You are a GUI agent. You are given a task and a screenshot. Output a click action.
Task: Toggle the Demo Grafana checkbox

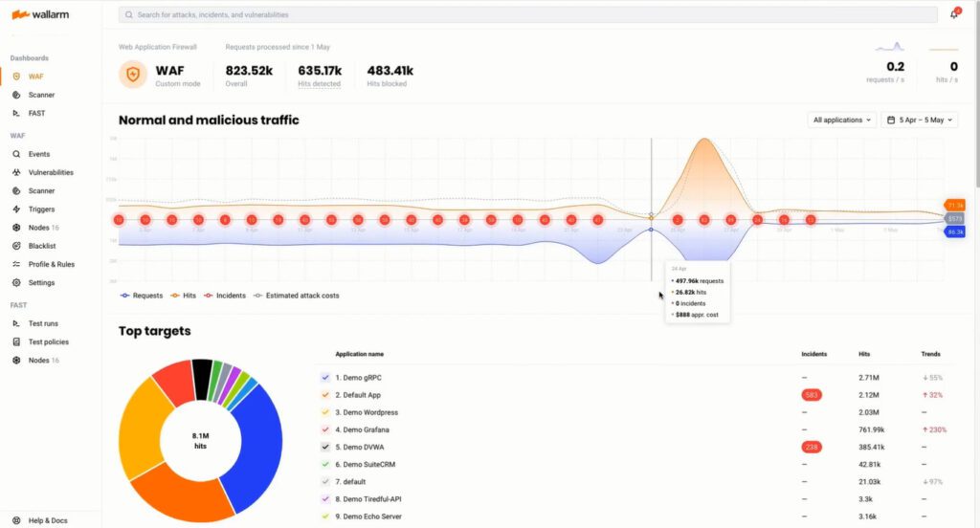[x=325, y=429]
